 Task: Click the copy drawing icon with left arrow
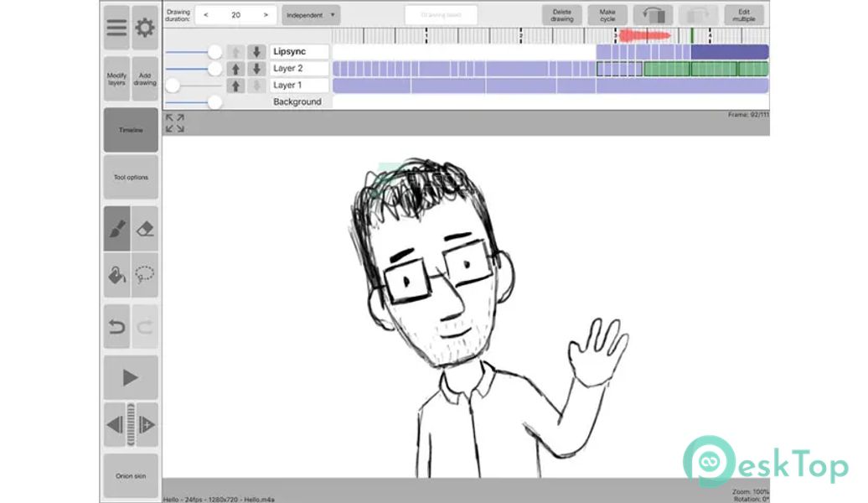pos(654,15)
